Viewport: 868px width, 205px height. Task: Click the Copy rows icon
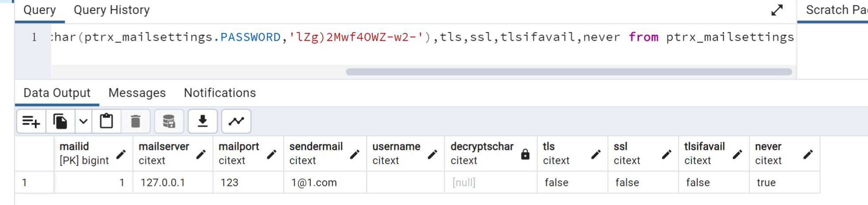point(60,121)
